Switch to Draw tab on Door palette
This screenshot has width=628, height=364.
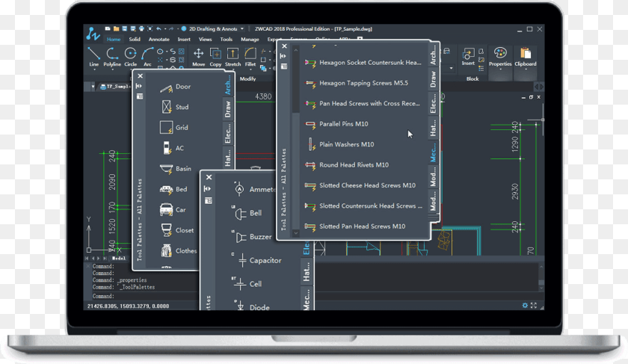(228, 109)
